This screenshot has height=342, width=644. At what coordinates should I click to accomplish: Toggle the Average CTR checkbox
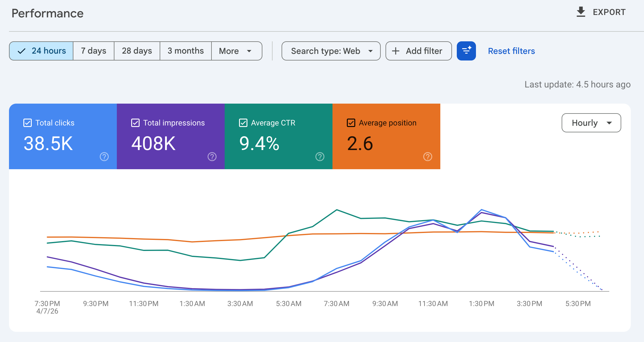click(243, 123)
